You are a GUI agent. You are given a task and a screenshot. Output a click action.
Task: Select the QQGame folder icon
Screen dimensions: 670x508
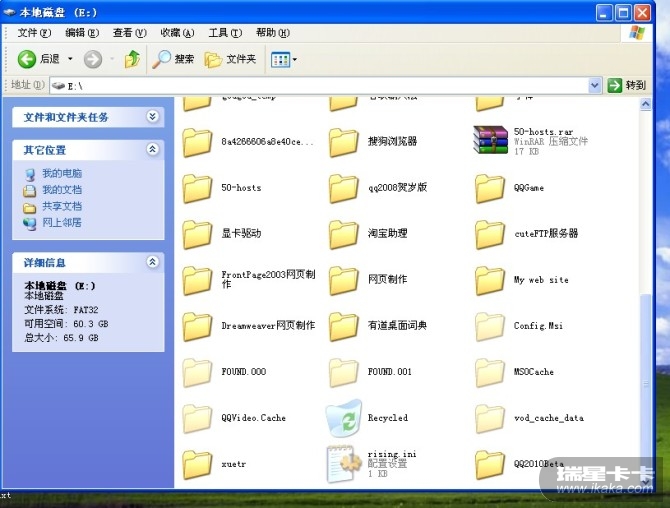[x=490, y=188]
